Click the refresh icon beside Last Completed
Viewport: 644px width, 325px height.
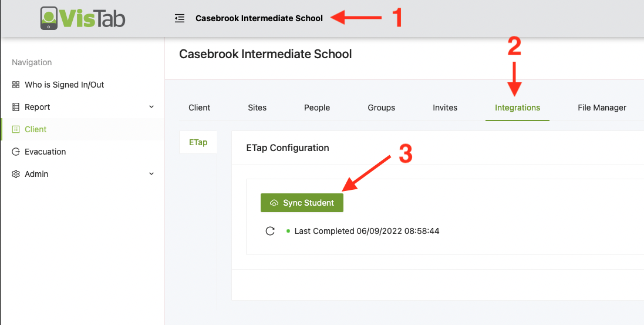click(x=270, y=231)
